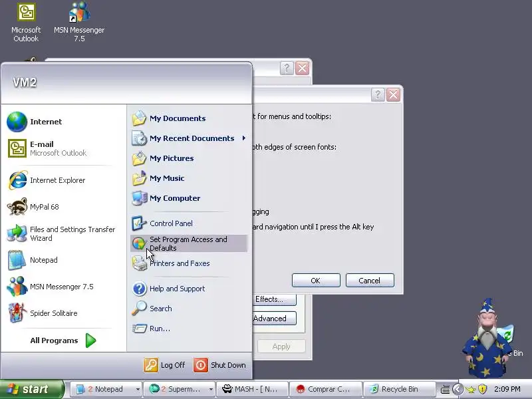This screenshot has width=532, height=399.
Task: Click help question mark in Display Properties window
Action: pyautogui.click(x=287, y=68)
